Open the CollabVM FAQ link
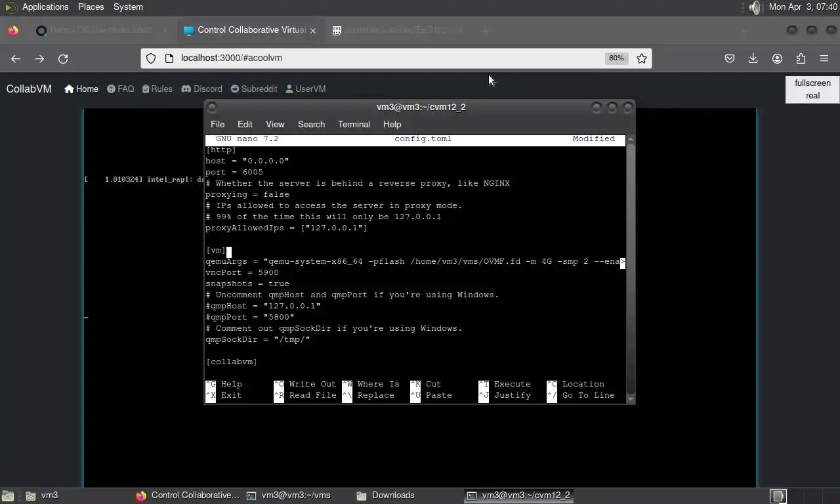Screen dimensions: 840x504 pyautogui.click(x=121, y=89)
